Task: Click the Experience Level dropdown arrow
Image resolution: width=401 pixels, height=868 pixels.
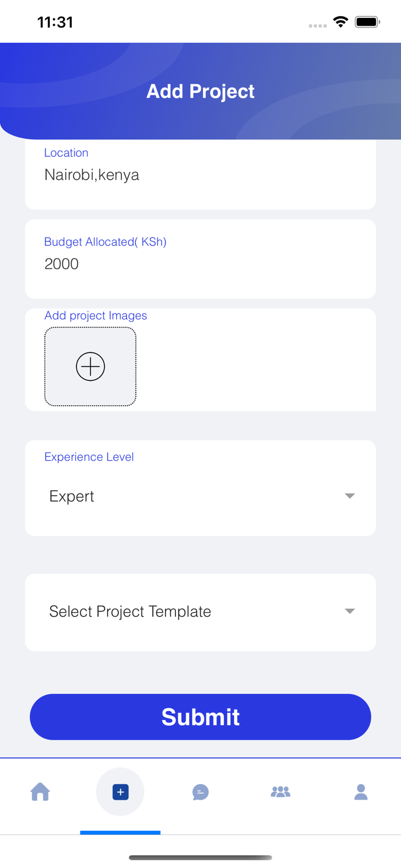Action: (350, 496)
